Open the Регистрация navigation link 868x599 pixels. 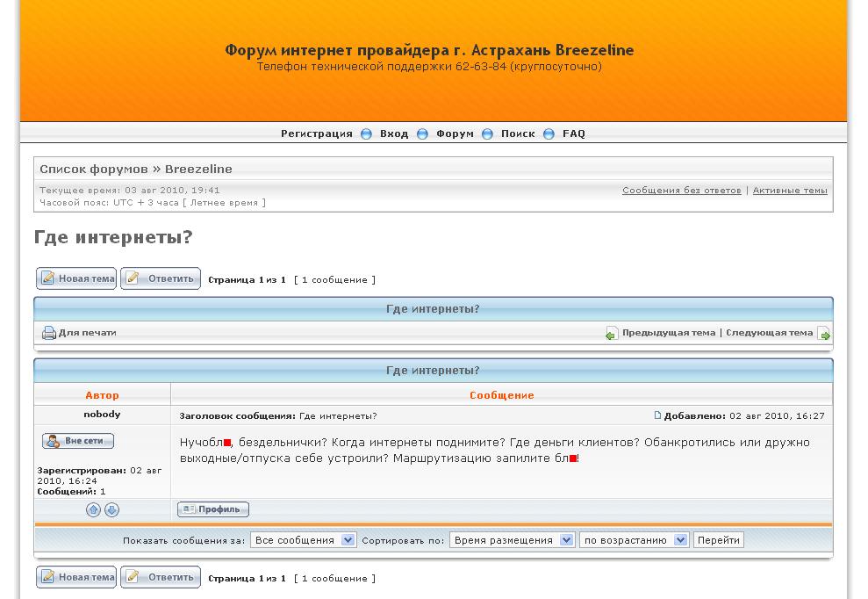click(317, 134)
